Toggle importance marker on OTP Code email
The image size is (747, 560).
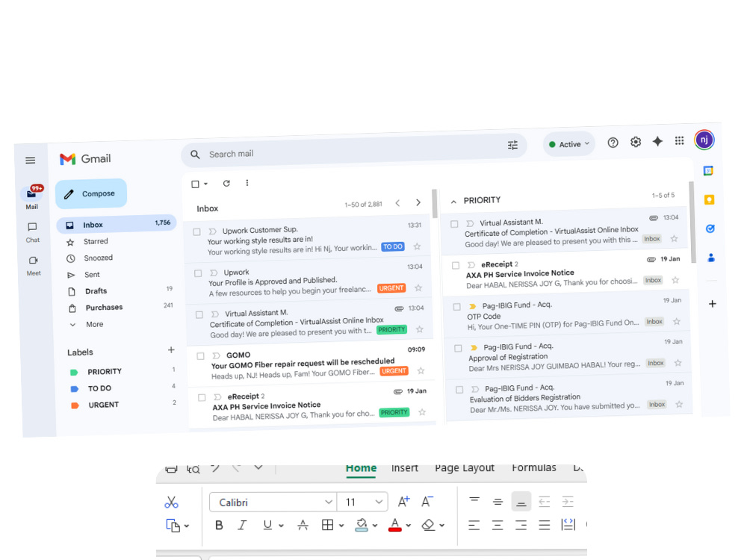pos(473,306)
